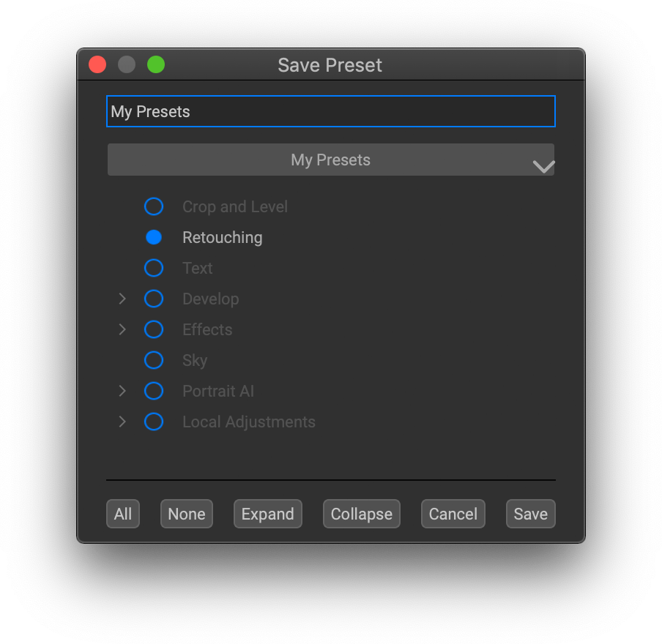Save the preset with Save button
This screenshot has height=644, width=662.
pyautogui.click(x=531, y=514)
